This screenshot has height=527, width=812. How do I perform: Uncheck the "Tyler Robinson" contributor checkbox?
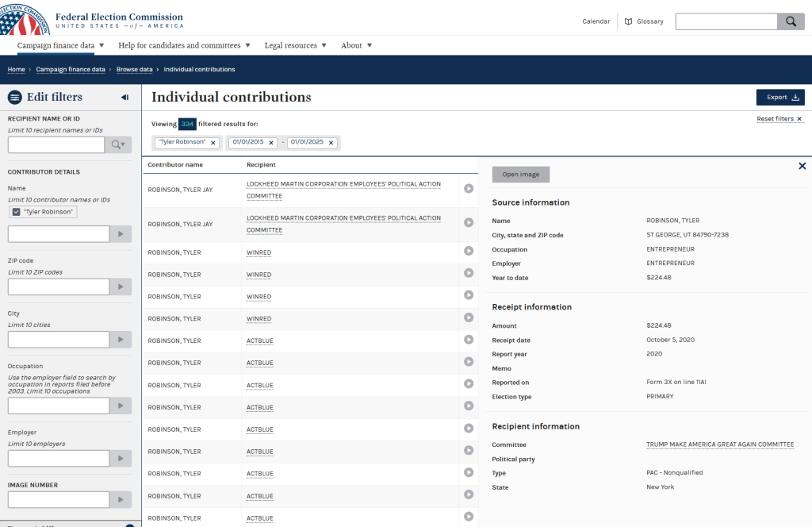(16, 212)
